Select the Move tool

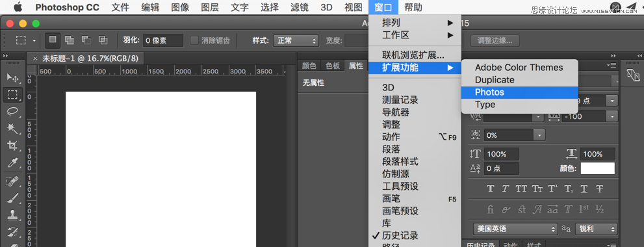coord(13,78)
